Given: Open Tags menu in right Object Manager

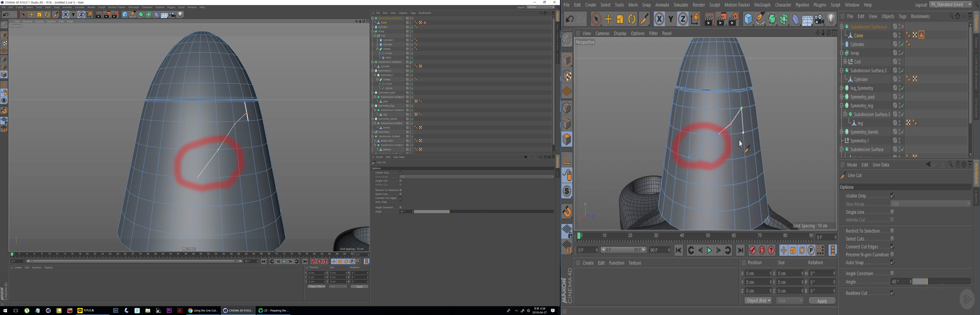Looking at the screenshot, I should click(902, 16).
